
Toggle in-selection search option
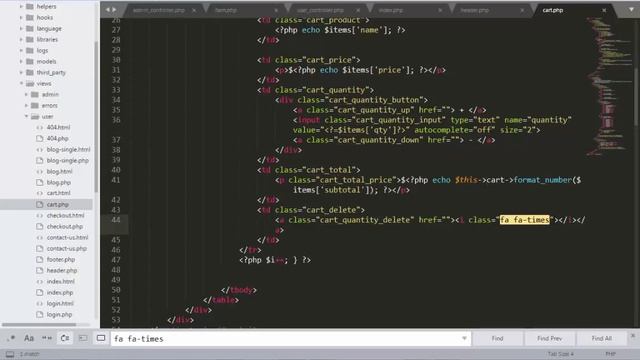83,338
